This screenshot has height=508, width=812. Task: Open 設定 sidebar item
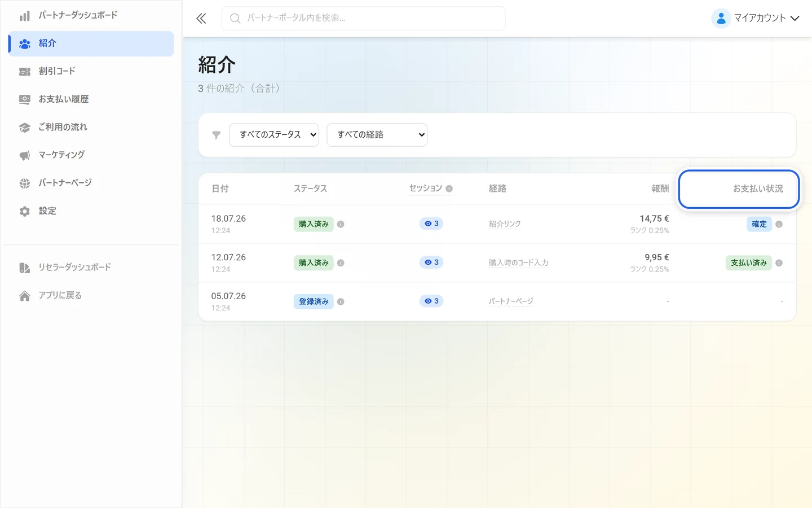91,211
